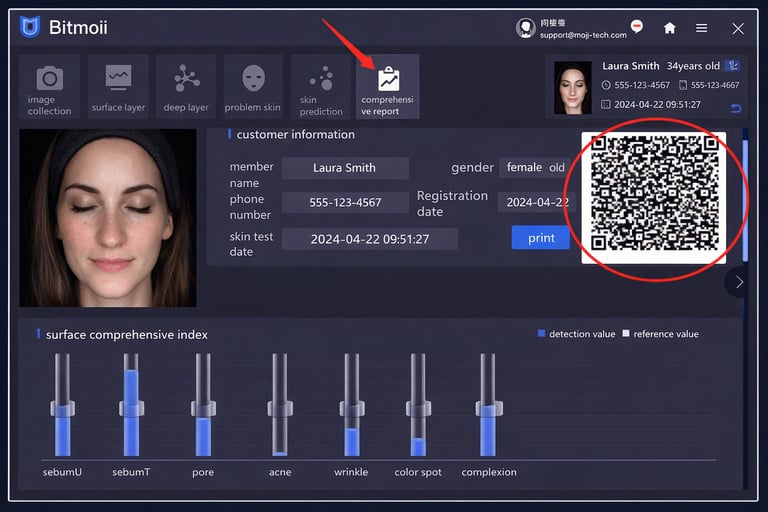Screen dimensions: 768x512
Task: Click the skin test date field
Action: coord(370,239)
